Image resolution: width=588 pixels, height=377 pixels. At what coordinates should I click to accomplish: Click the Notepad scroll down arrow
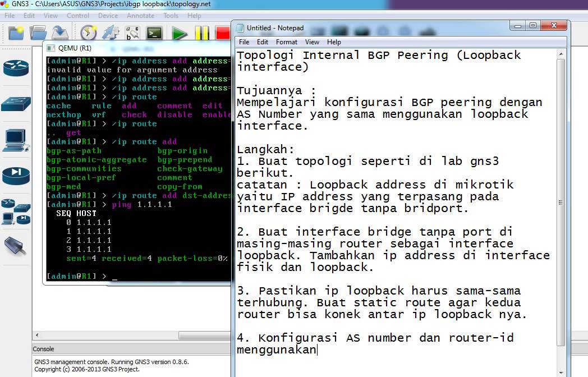coord(561,373)
